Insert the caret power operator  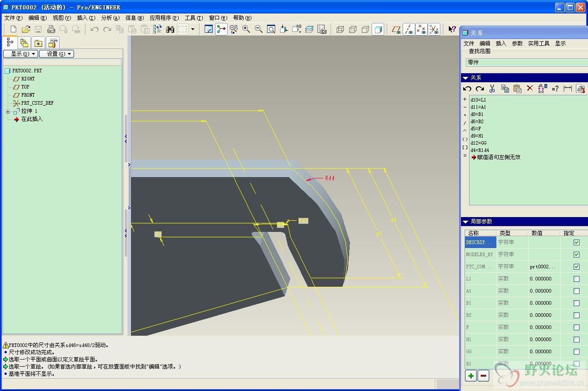[x=465, y=131]
